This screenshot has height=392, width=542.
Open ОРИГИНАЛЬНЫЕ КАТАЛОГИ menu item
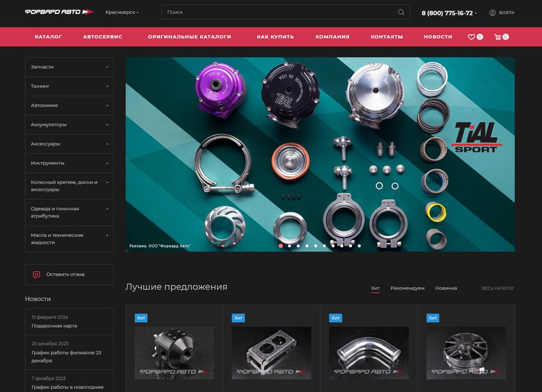(x=190, y=37)
